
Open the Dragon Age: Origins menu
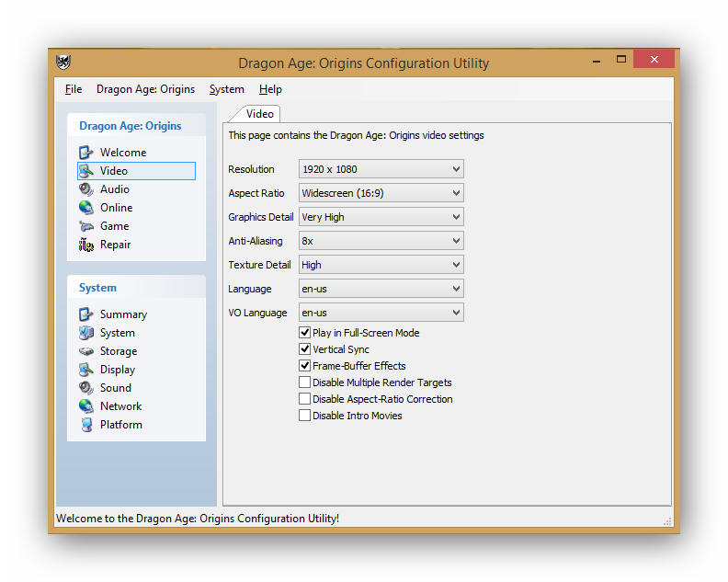(x=146, y=89)
